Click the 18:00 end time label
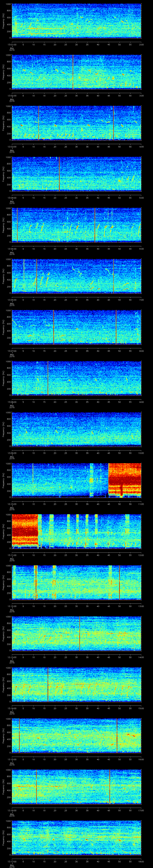Screen dimensions: 153x868 (x=141, y=861)
